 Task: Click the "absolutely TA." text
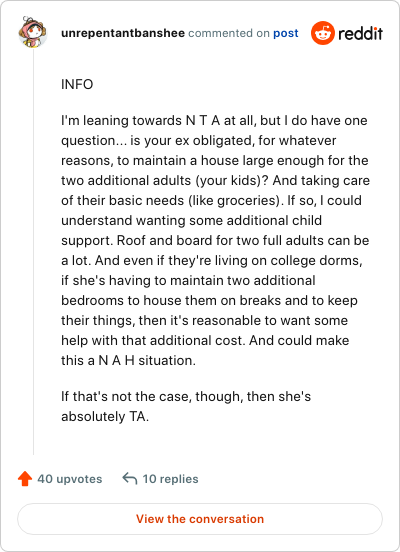[105, 416]
